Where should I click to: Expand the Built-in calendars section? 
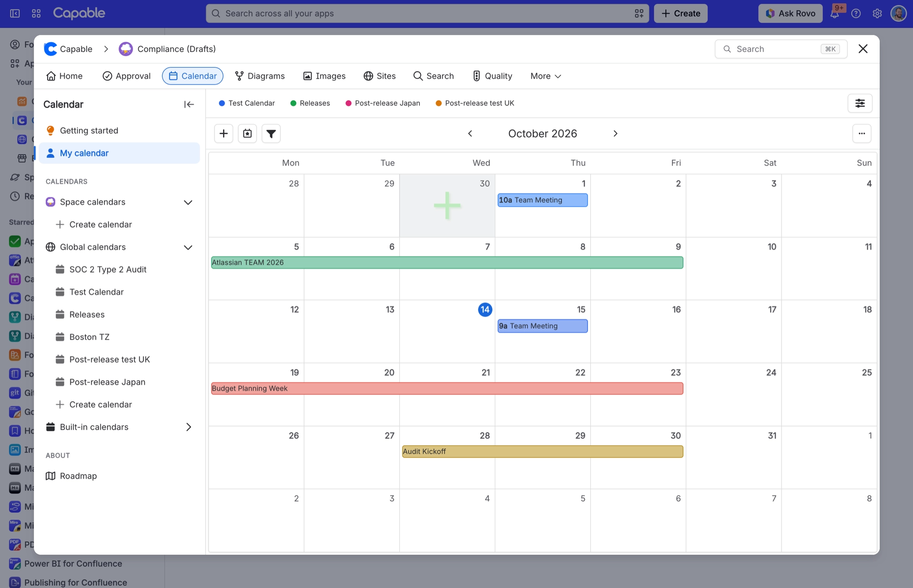188,427
